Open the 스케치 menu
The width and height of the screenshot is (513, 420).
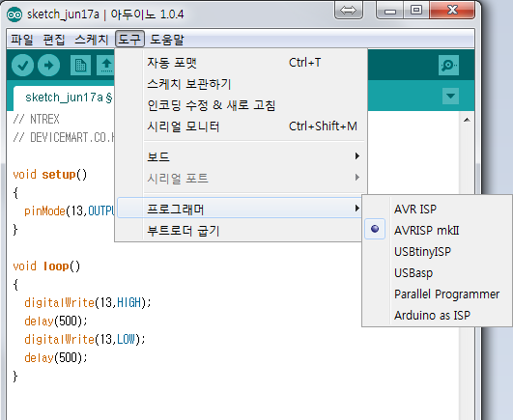[91, 40]
